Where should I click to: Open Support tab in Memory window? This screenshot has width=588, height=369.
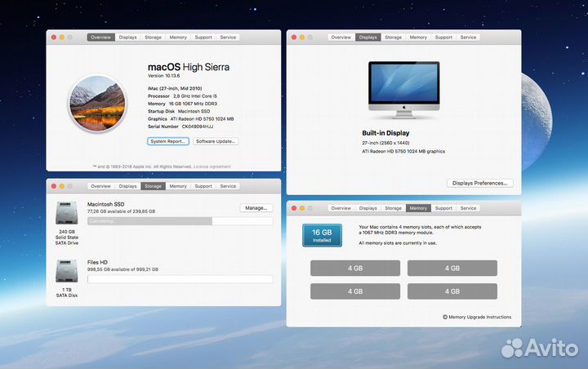443,208
